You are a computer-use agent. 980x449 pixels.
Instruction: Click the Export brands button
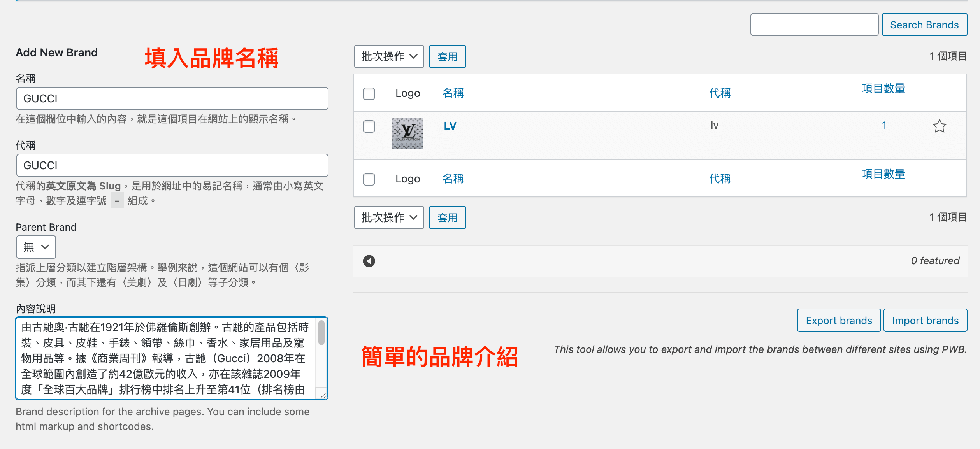(x=838, y=321)
